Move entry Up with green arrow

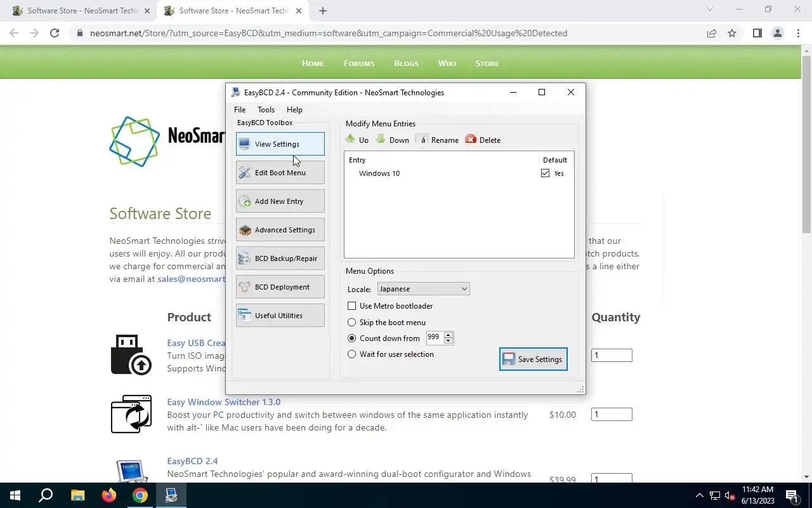point(357,140)
